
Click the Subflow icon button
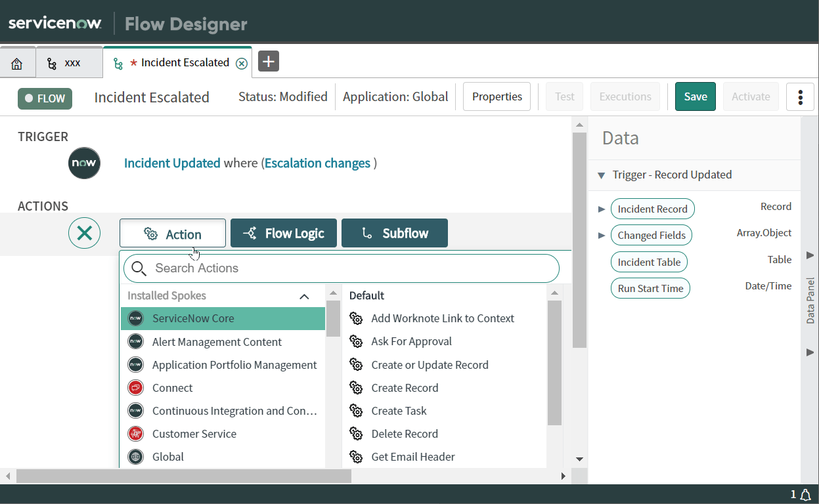pyautogui.click(x=368, y=233)
